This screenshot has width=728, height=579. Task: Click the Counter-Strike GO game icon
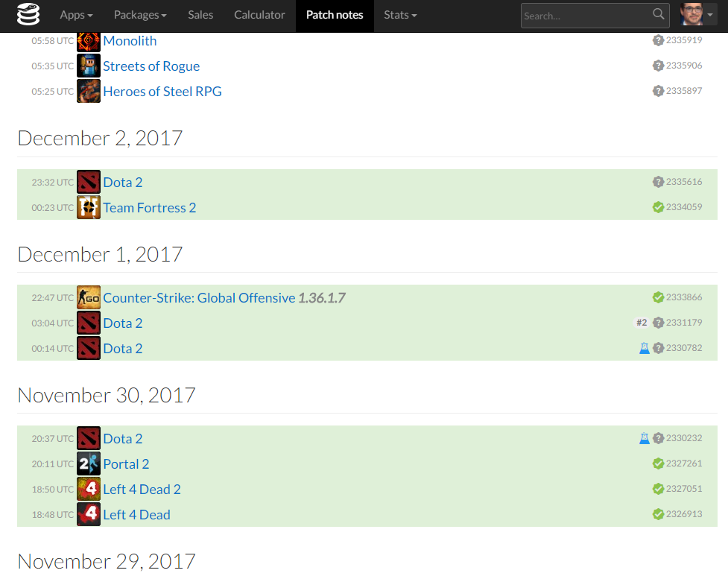88,297
